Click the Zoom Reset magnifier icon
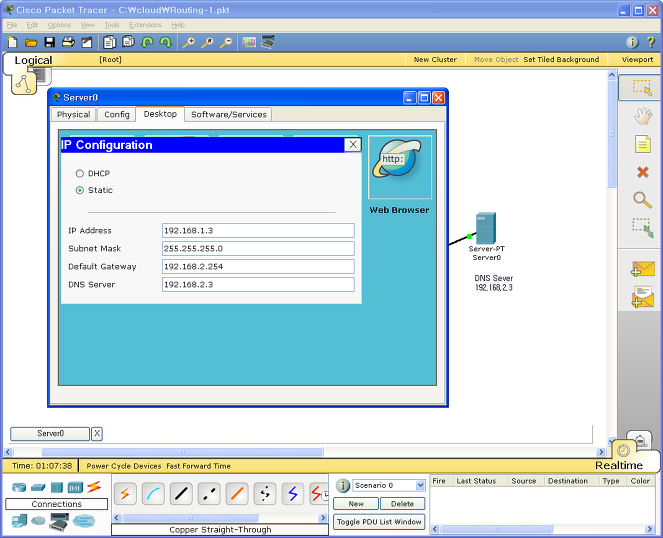The height and width of the screenshot is (538, 663). tap(207, 42)
